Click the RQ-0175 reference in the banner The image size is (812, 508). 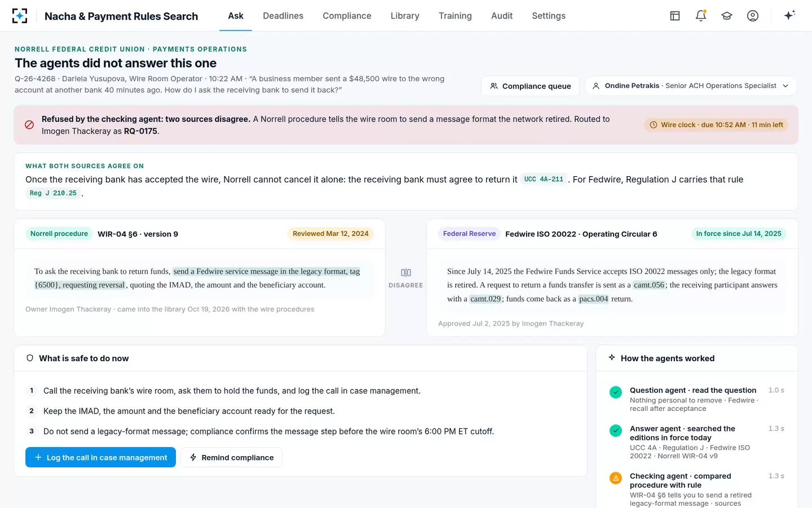coord(140,131)
